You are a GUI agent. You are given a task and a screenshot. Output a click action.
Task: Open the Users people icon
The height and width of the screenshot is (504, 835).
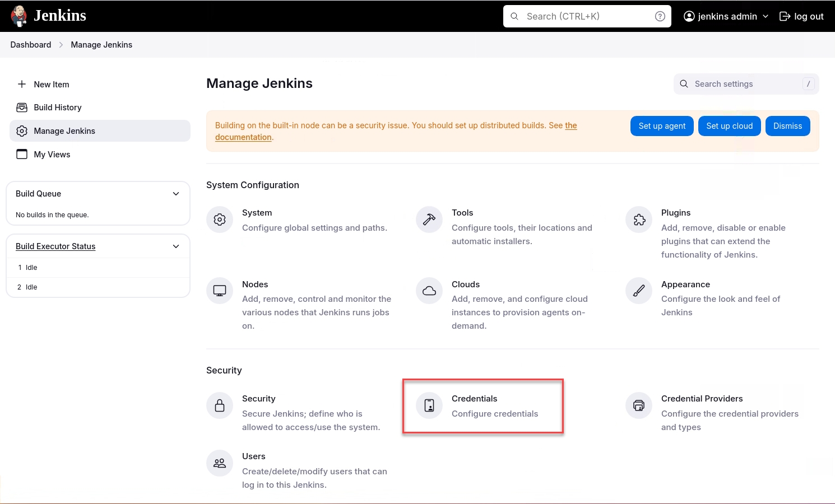(220, 463)
